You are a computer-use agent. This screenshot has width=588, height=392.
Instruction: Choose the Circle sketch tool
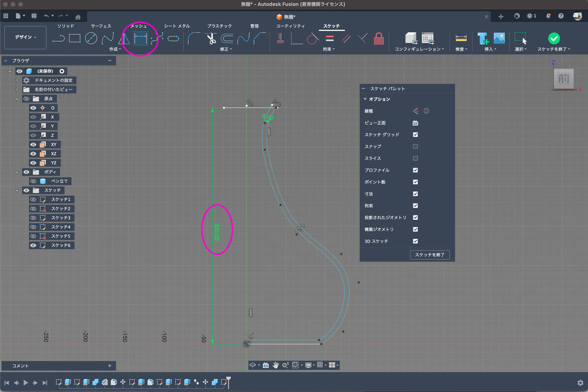point(91,38)
